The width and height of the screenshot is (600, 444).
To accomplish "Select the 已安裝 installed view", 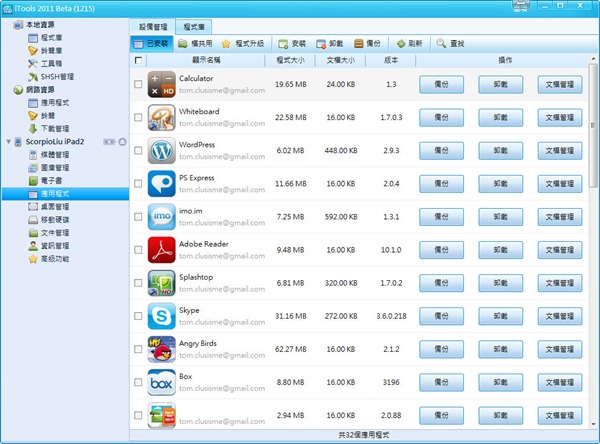I will click(152, 44).
